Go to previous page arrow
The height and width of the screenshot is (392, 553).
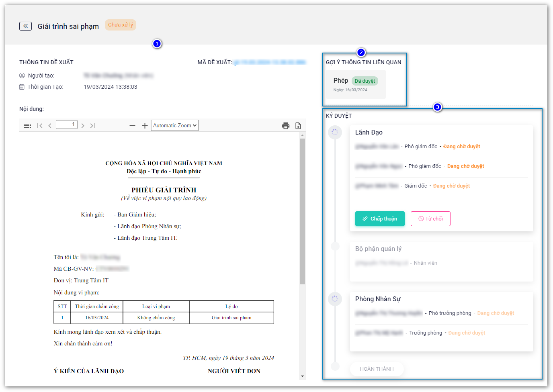click(x=50, y=126)
